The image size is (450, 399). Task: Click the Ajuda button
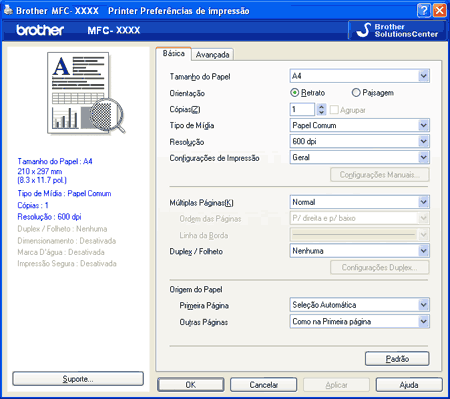(x=409, y=385)
